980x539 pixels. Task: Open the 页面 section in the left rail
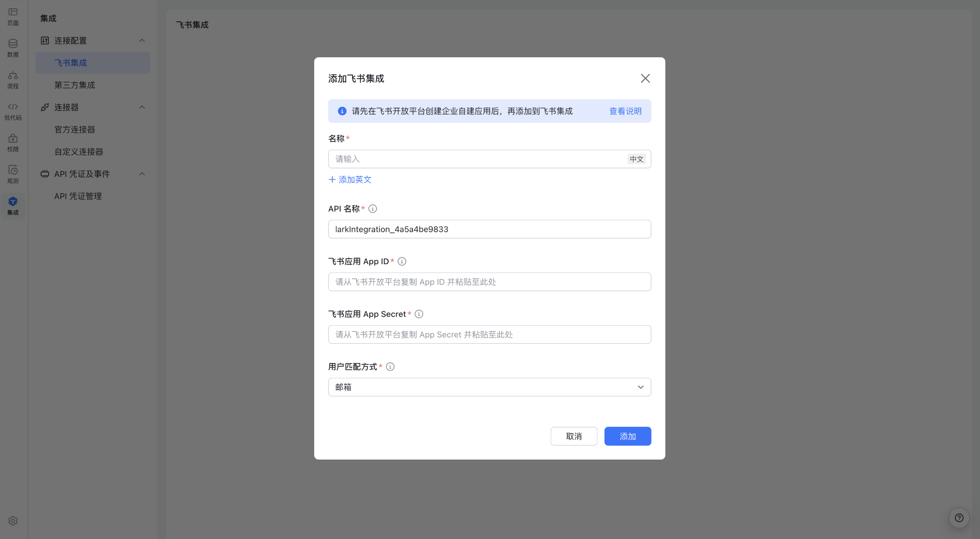point(13,17)
